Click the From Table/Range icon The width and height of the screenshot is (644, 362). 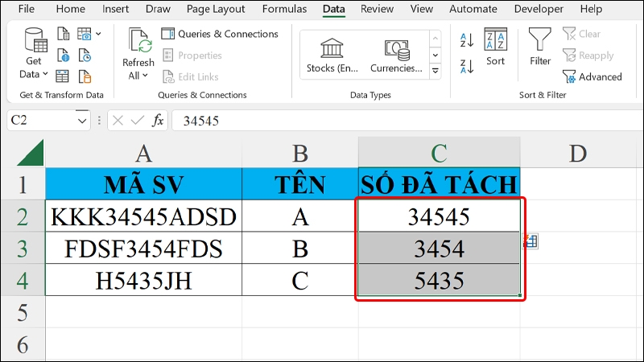coord(63,76)
